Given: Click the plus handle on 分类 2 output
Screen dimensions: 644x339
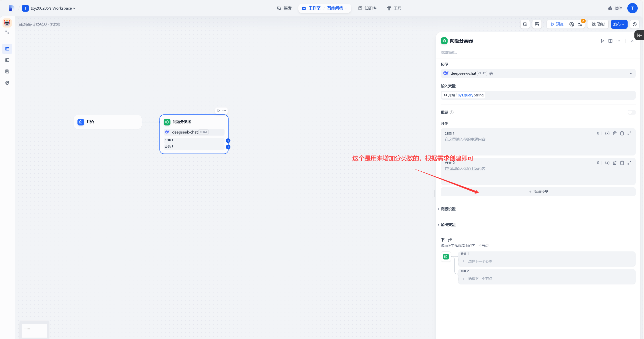Looking at the screenshot, I should [x=228, y=147].
